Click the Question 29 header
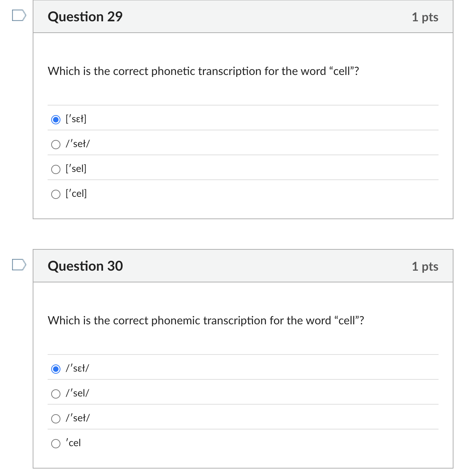 pos(85,16)
